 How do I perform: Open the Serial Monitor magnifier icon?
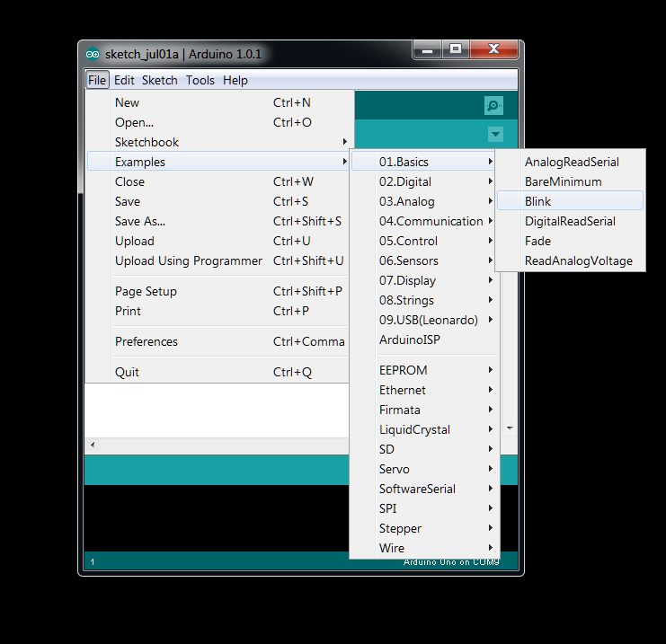coord(493,105)
